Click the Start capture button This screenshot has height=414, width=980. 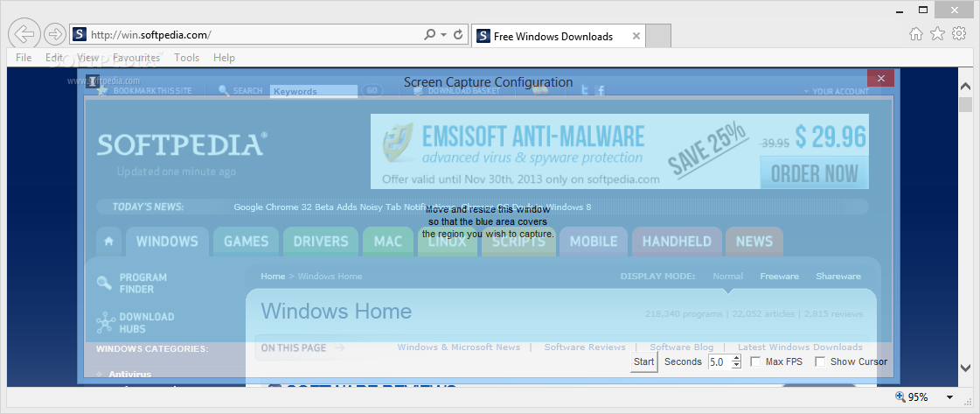(643, 361)
